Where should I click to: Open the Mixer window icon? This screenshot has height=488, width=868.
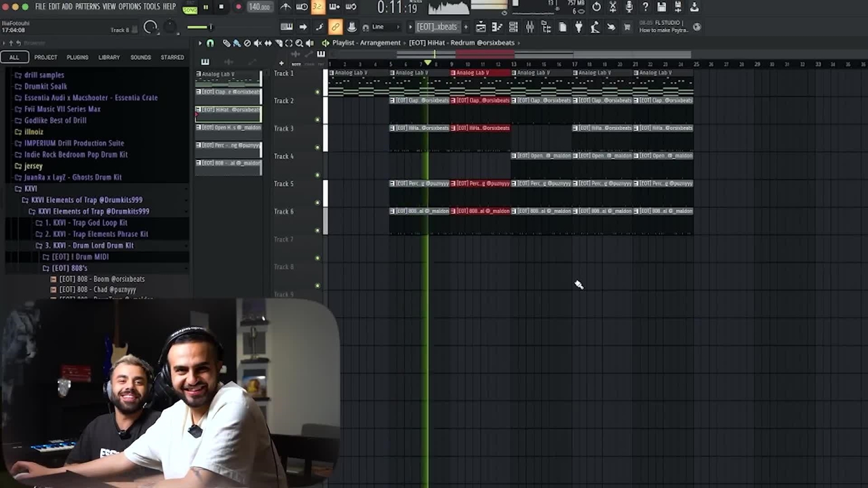(x=530, y=27)
